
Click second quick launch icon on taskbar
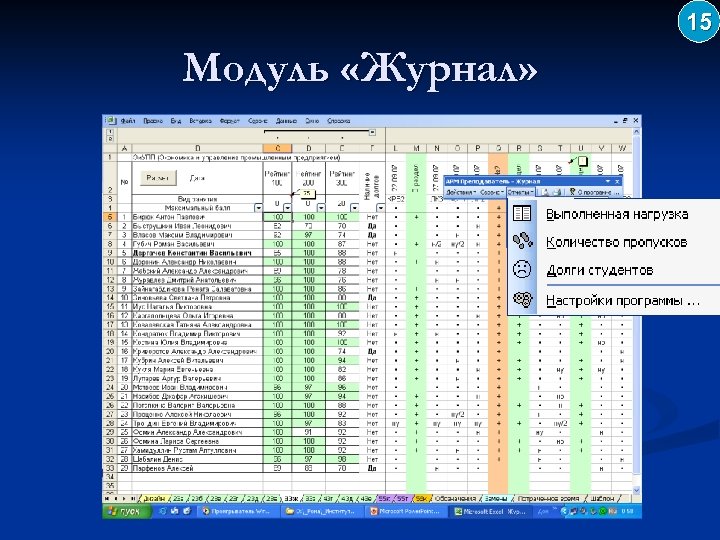(174, 511)
